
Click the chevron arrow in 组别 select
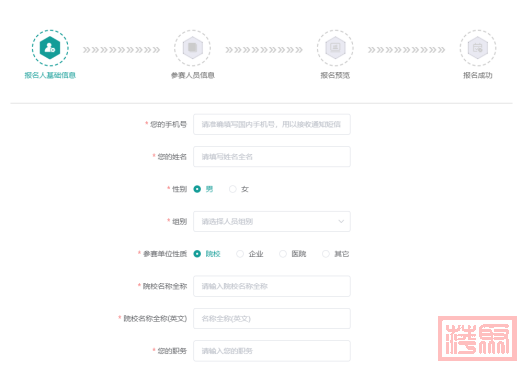click(x=341, y=222)
